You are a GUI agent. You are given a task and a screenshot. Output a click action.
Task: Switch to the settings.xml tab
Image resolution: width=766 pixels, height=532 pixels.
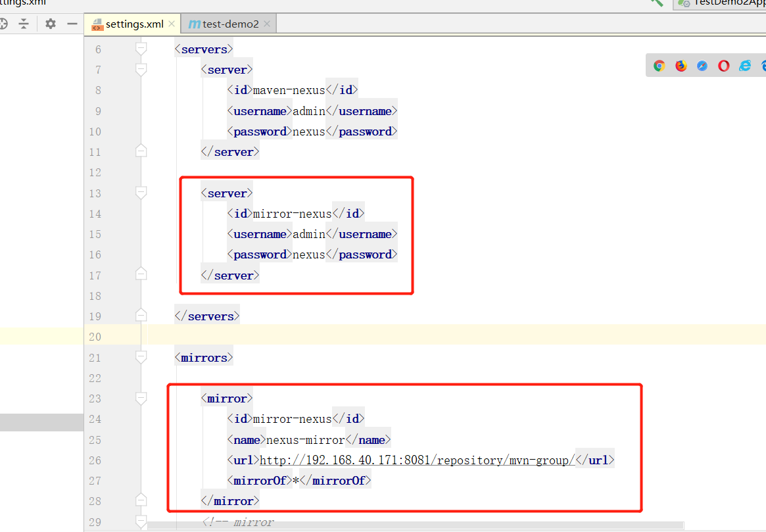(x=133, y=24)
